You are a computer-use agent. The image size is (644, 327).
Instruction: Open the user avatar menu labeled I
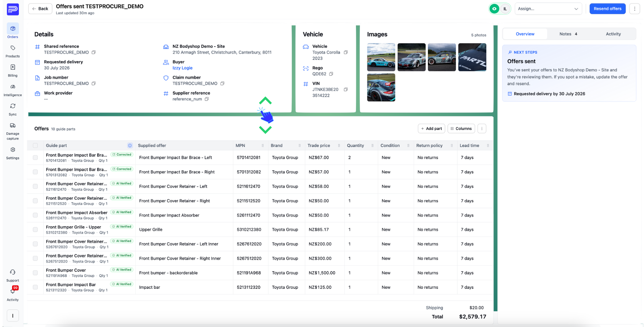pyautogui.click(x=13, y=316)
